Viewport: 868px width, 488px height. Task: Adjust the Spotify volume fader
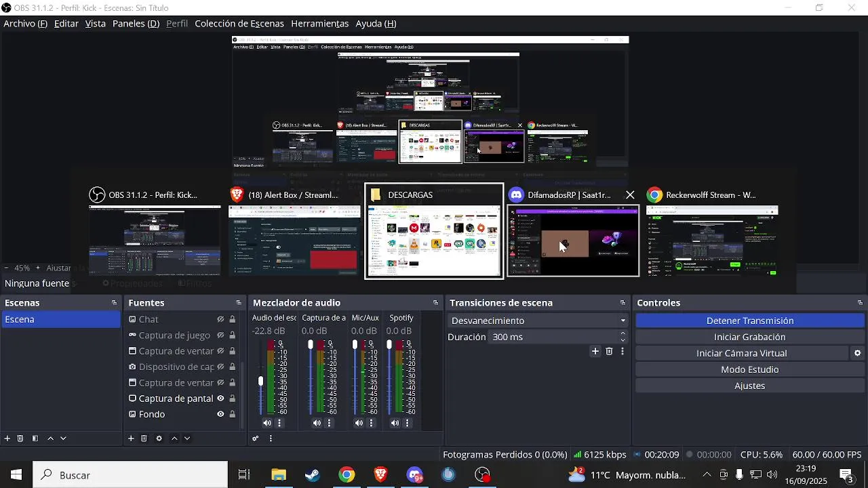point(389,345)
